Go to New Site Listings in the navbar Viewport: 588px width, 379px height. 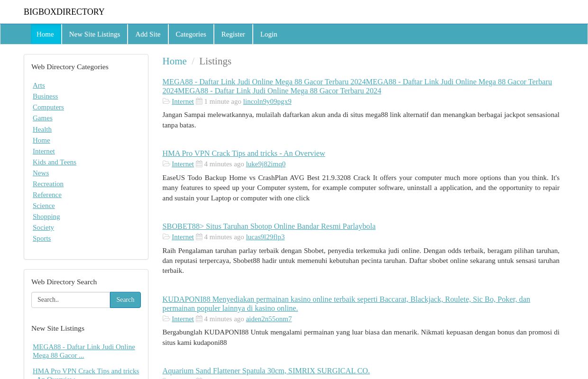pyautogui.click(x=94, y=34)
